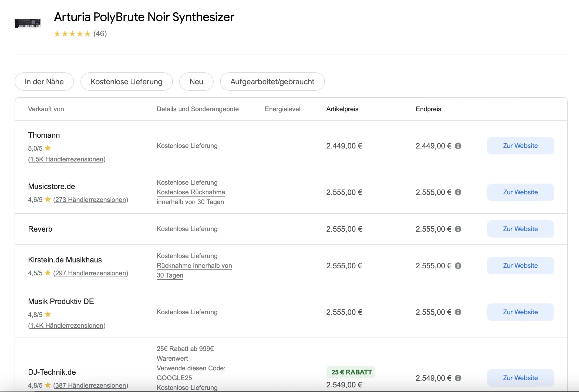This screenshot has width=579, height=392.
Task: Select the 'Aufgearbeitet/gebraucht' filter chip
Action: point(272,82)
